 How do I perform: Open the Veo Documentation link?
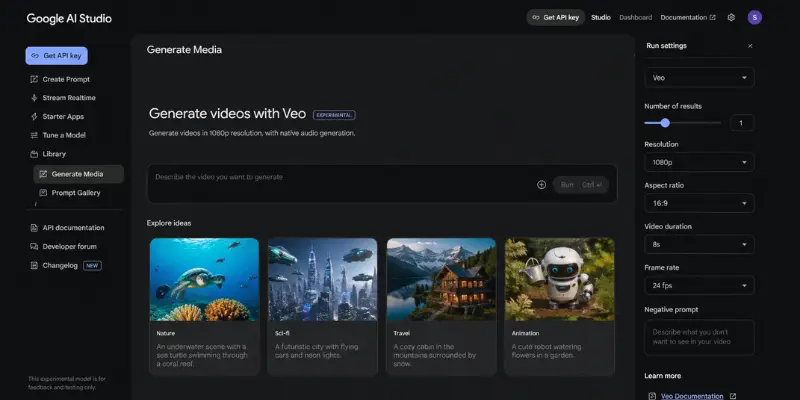click(x=692, y=396)
